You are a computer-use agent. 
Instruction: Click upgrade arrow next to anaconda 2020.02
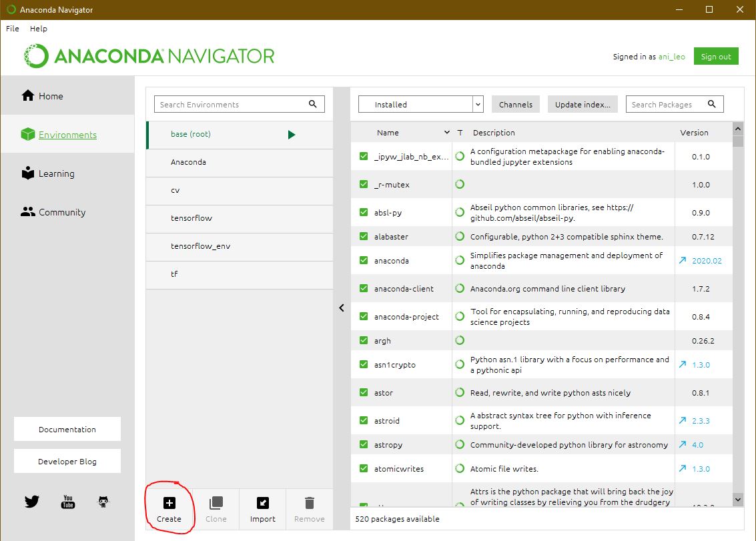point(682,260)
